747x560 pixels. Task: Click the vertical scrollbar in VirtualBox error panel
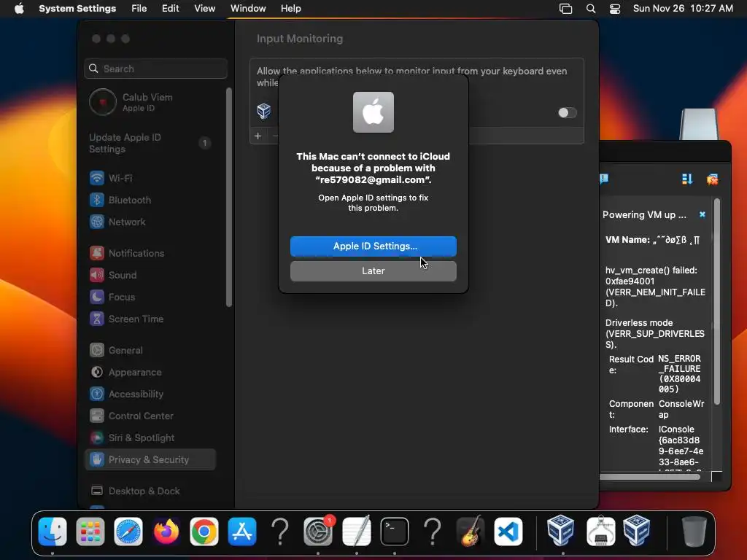click(x=717, y=302)
